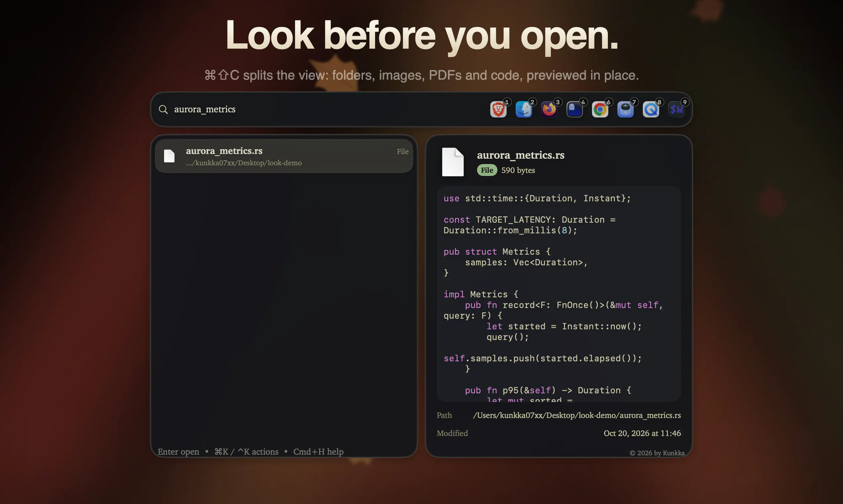Open the Finder shortcut icon
The image size is (843, 504).
pyautogui.click(x=523, y=109)
